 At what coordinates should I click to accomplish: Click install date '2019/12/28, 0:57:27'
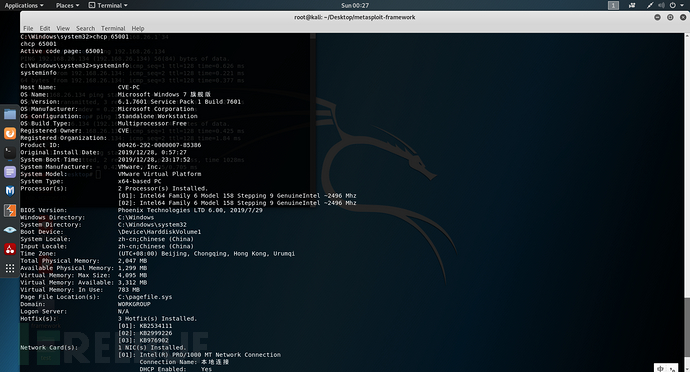tap(152, 152)
